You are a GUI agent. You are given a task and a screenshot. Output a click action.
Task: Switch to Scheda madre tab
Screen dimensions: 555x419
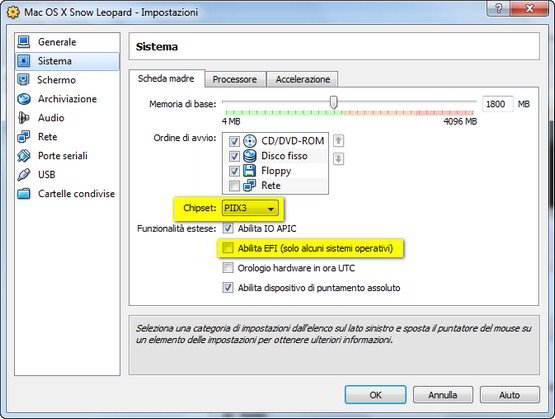click(x=166, y=79)
